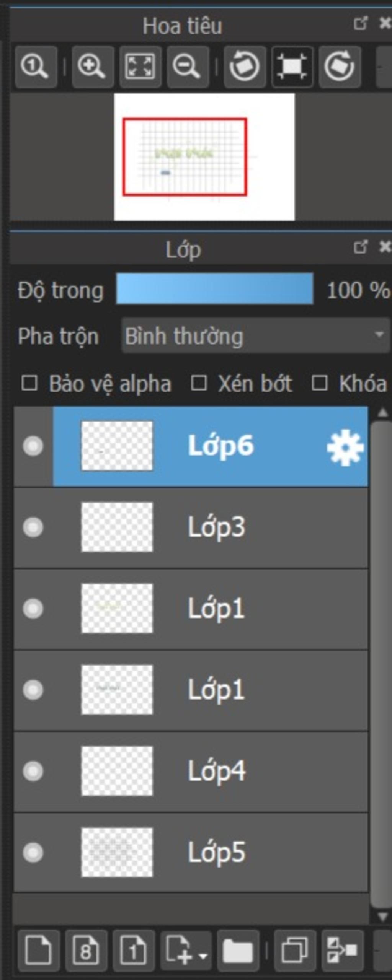Reset zoom to 100% in navigator
Viewport: 392px width, 980px height.
click(x=36, y=67)
